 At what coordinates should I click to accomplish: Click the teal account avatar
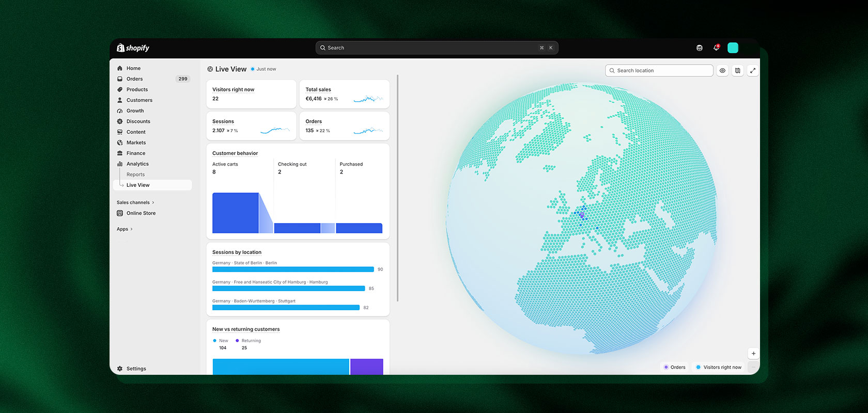733,48
